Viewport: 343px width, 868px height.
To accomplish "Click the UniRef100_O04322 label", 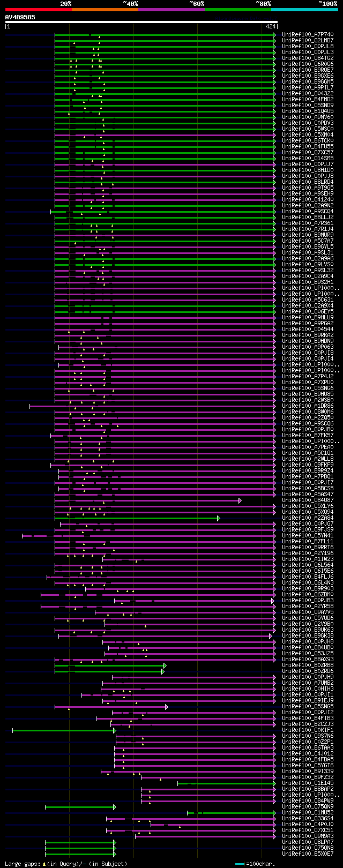I will coord(308,93).
